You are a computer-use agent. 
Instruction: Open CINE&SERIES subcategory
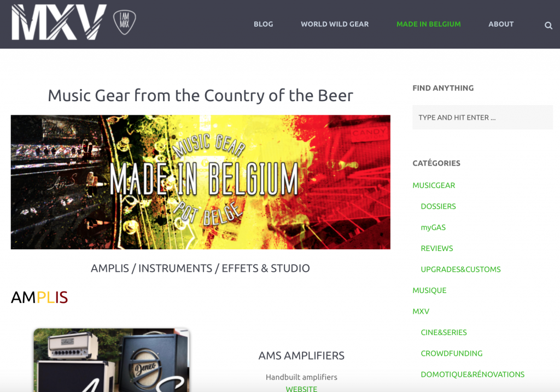[444, 332]
